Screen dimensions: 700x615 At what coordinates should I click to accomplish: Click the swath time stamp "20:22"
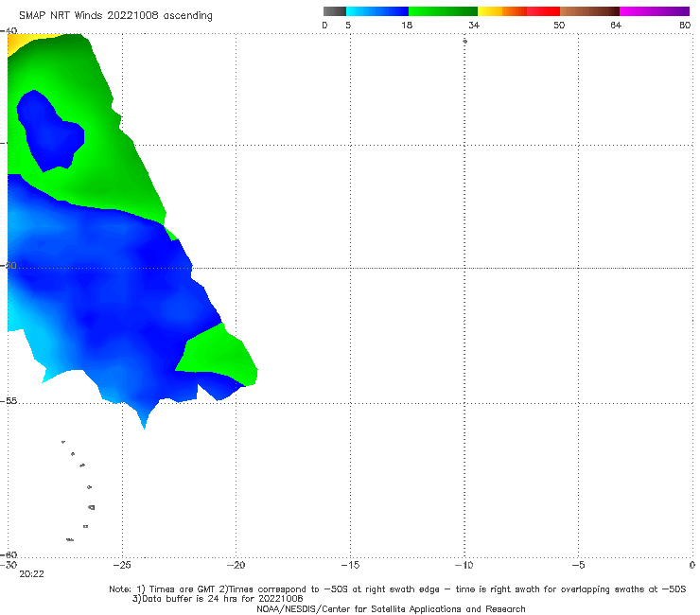(x=31, y=574)
